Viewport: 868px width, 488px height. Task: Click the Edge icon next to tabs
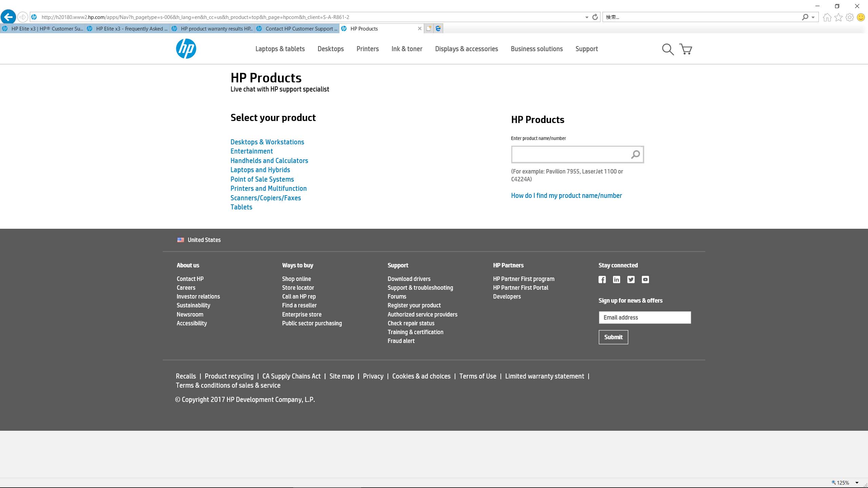pos(438,28)
